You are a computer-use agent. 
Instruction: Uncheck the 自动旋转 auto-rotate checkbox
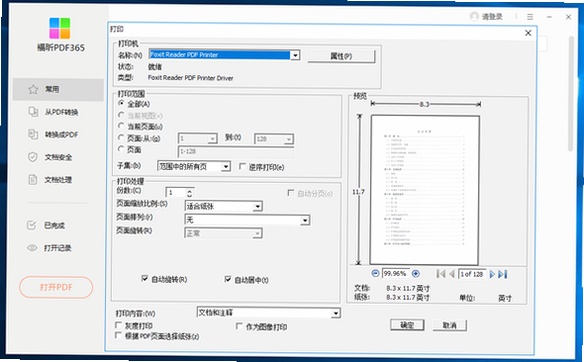tap(145, 279)
